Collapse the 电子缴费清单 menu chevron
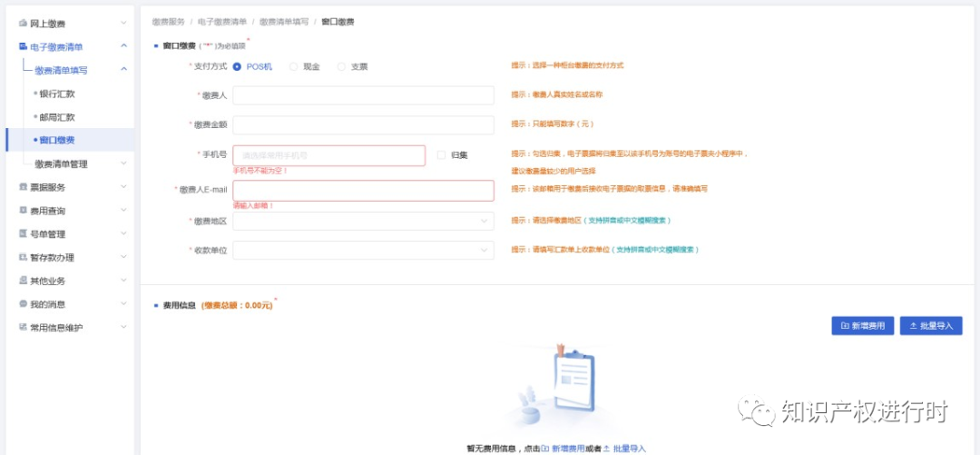This screenshot has height=455, width=980. point(123,46)
